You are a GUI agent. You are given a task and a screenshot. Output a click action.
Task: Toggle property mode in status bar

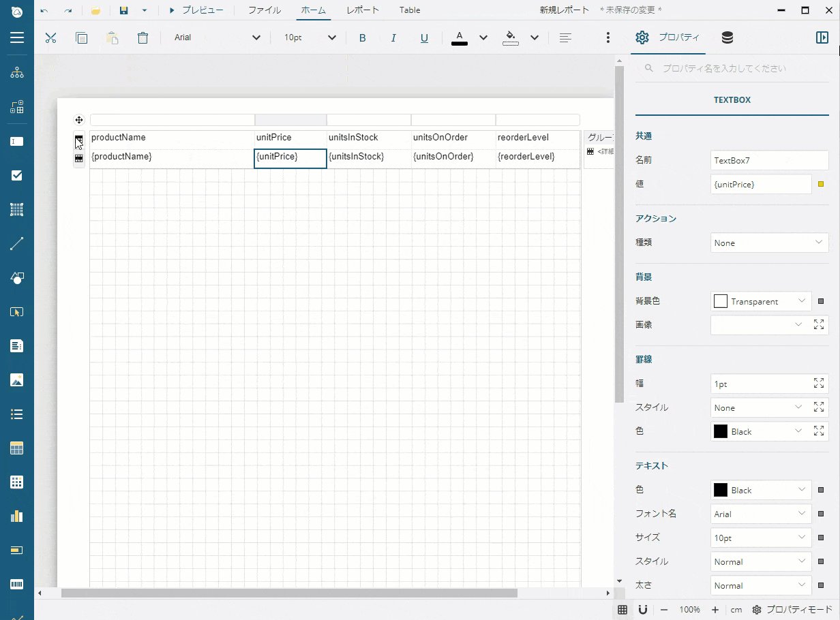coord(792,610)
